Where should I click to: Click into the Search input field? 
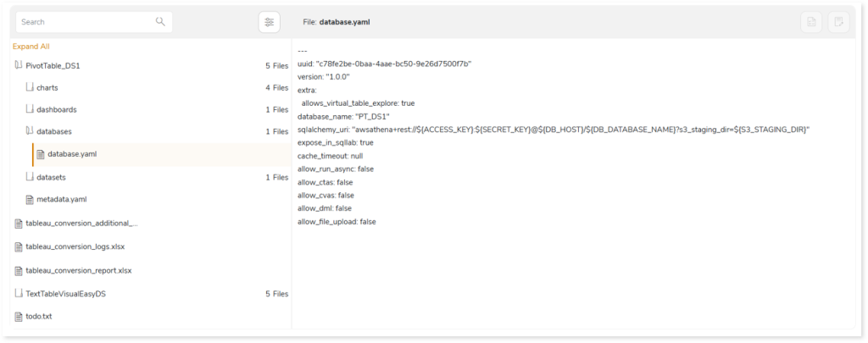click(x=85, y=22)
